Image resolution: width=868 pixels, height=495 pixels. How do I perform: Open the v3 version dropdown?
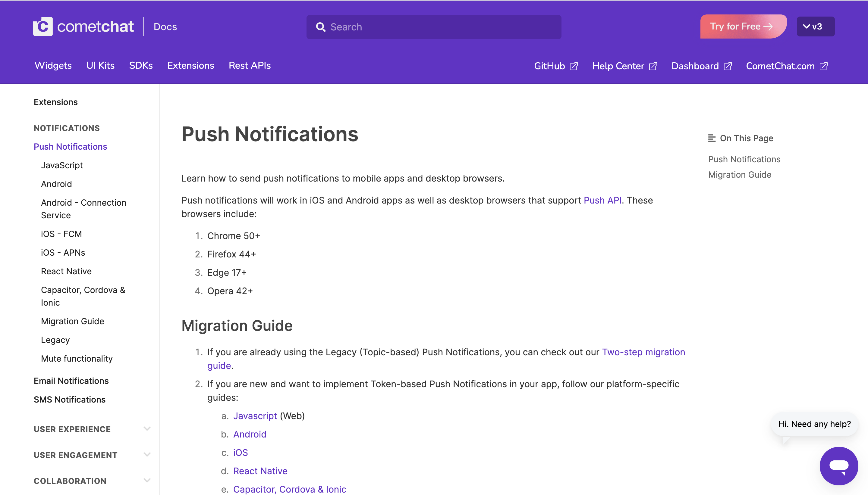(x=815, y=26)
